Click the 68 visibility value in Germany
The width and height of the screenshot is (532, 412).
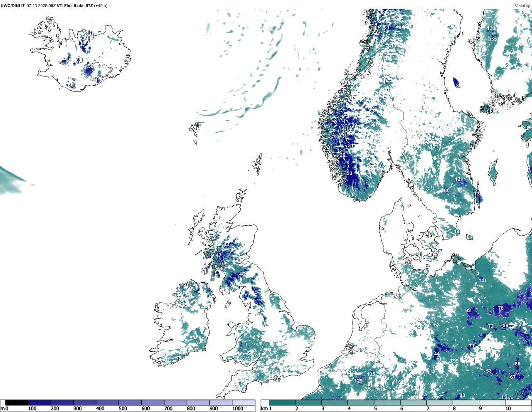coord(437,325)
